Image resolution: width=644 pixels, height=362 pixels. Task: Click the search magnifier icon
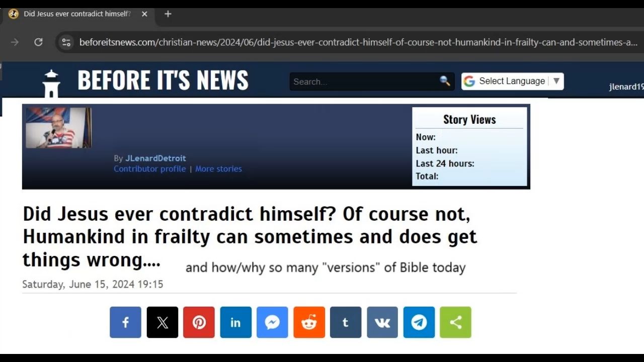(x=445, y=81)
